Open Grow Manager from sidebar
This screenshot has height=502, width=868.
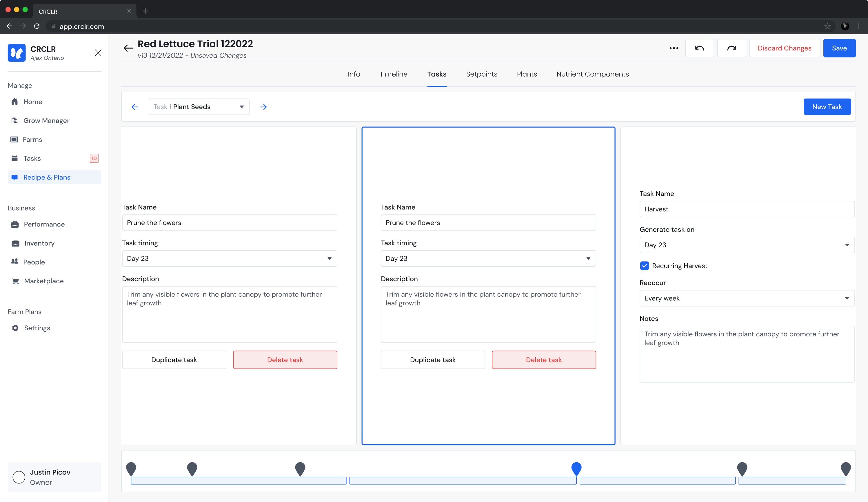coord(46,121)
